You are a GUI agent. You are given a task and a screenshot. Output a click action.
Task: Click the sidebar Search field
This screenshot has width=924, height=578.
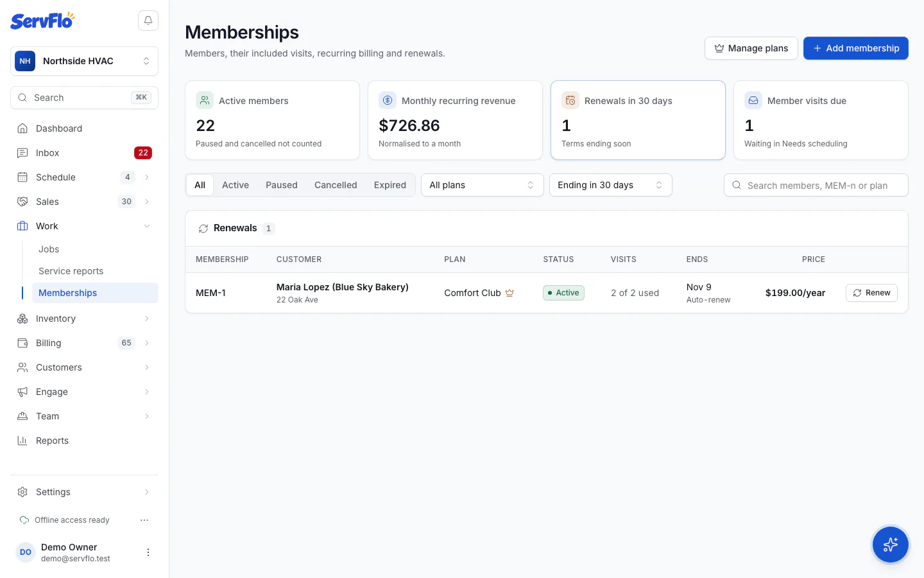(x=84, y=98)
